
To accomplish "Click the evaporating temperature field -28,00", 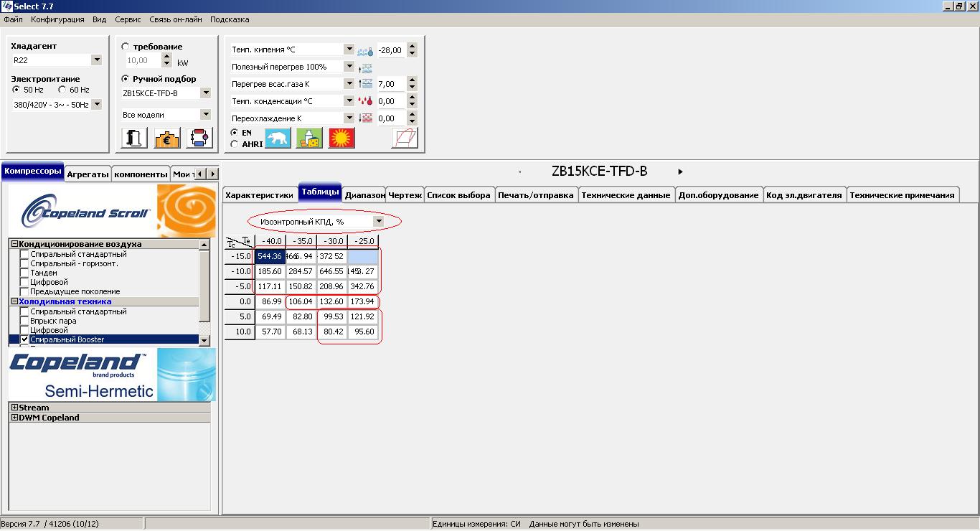I will (x=391, y=50).
